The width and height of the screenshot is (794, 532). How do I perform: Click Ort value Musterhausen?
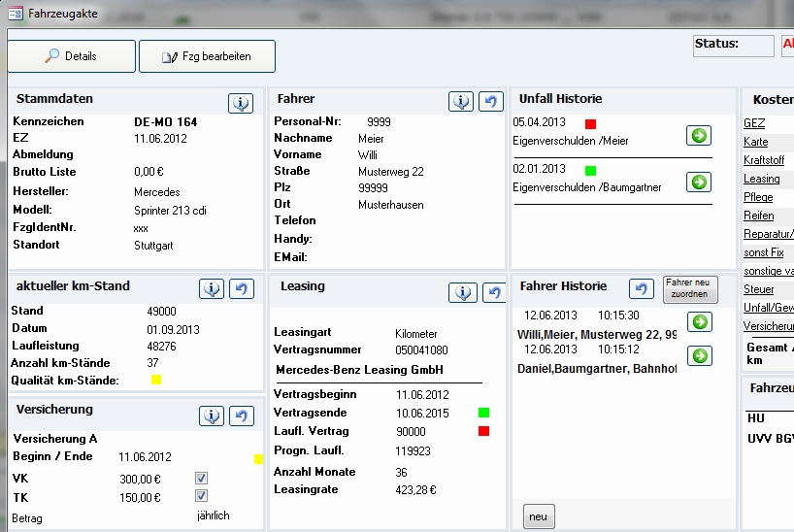391,205
